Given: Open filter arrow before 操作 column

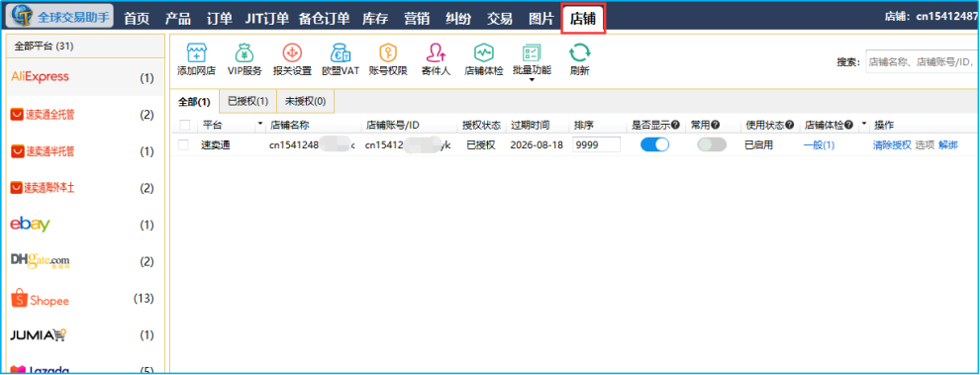Looking at the screenshot, I should [865, 125].
